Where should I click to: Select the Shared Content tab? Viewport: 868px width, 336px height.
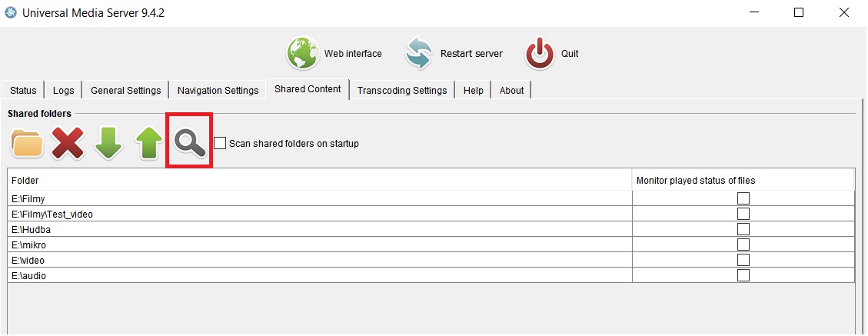tap(308, 89)
